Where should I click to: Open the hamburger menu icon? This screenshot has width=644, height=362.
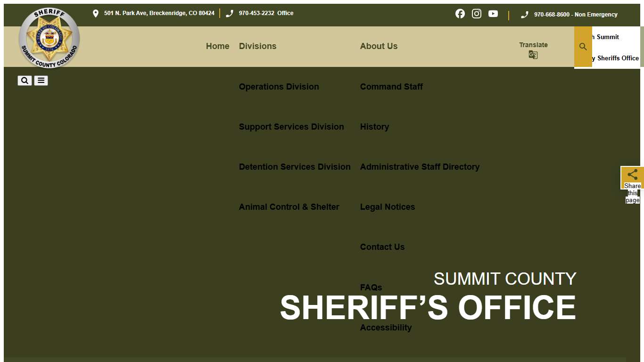[41, 80]
